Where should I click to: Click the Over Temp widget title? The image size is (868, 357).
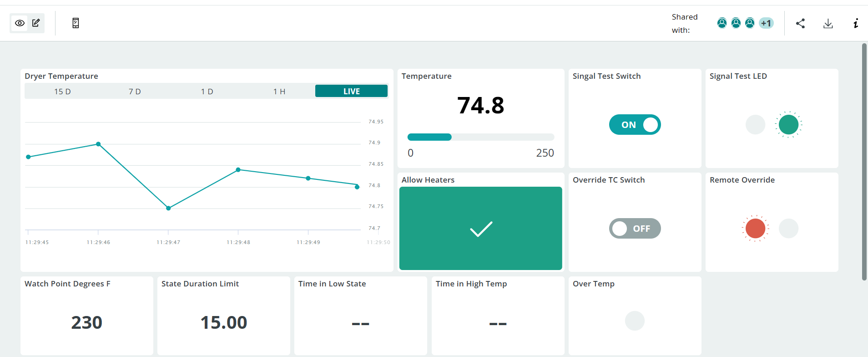tap(594, 284)
